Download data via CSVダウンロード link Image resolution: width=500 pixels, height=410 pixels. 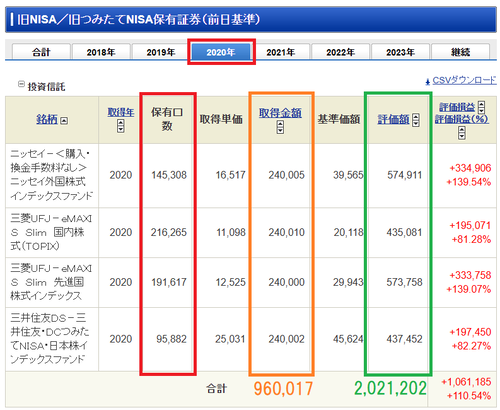pos(464,80)
